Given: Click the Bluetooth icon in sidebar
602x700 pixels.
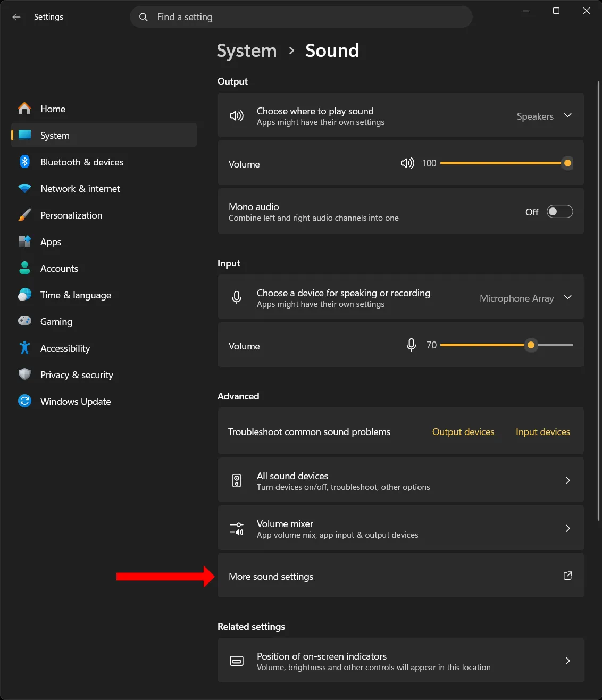Looking at the screenshot, I should [x=24, y=162].
